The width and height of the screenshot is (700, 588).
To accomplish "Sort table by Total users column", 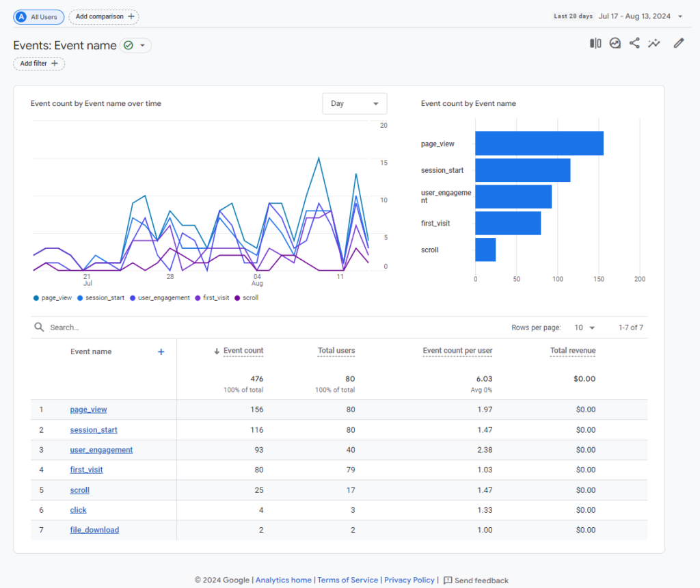I will pos(336,351).
